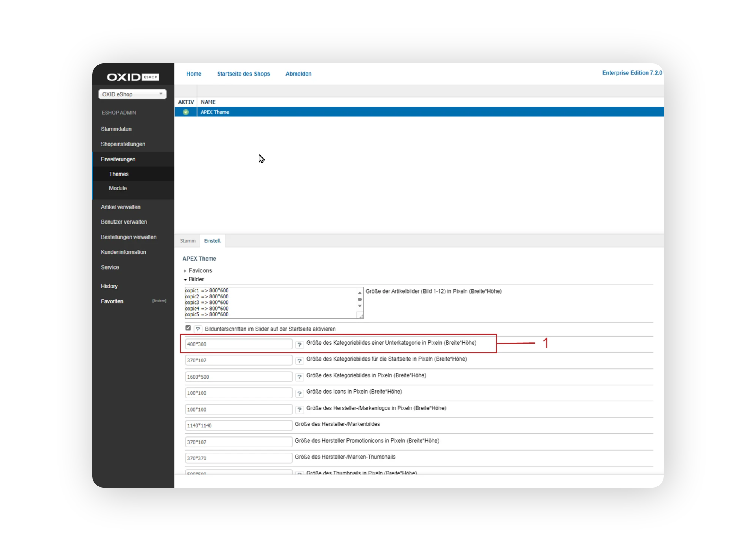Collapse the Bilder settings group

[196, 279]
